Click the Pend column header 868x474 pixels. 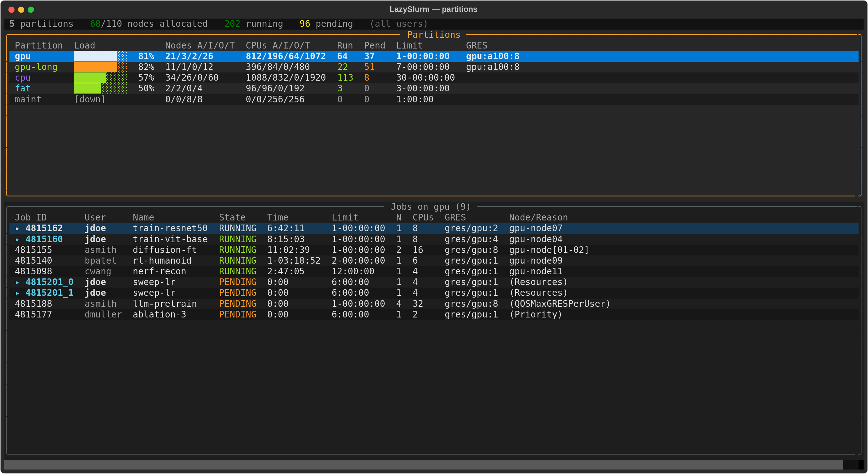coord(375,46)
